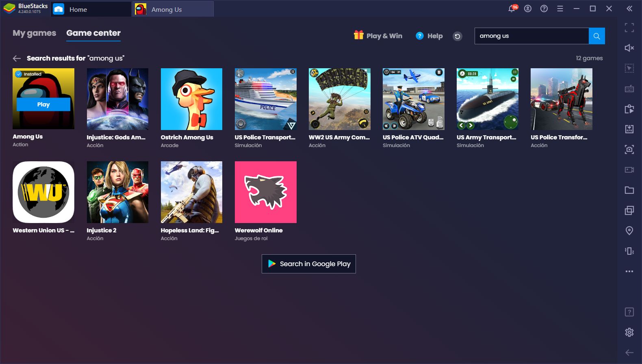Open the keyboard controls icon
The width and height of the screenshot is (642, 364).
coord(629,89)
